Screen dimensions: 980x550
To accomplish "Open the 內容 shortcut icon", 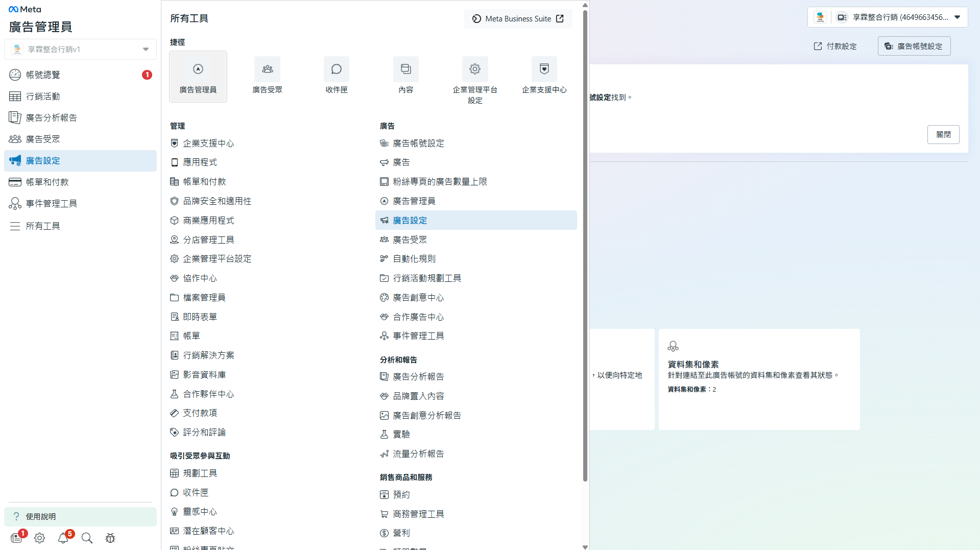I will (x=405, y=69).
